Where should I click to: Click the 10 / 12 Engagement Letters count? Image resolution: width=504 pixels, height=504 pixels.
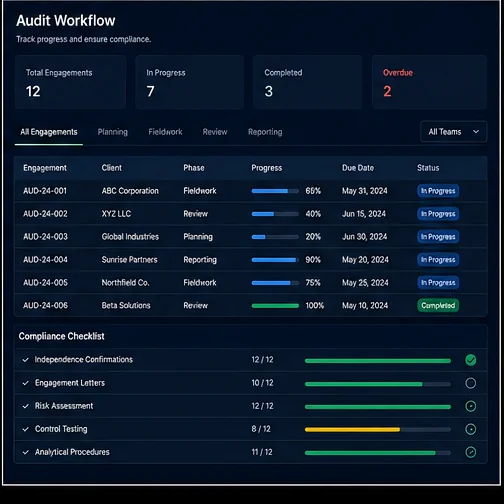click(x=262, y=383)
